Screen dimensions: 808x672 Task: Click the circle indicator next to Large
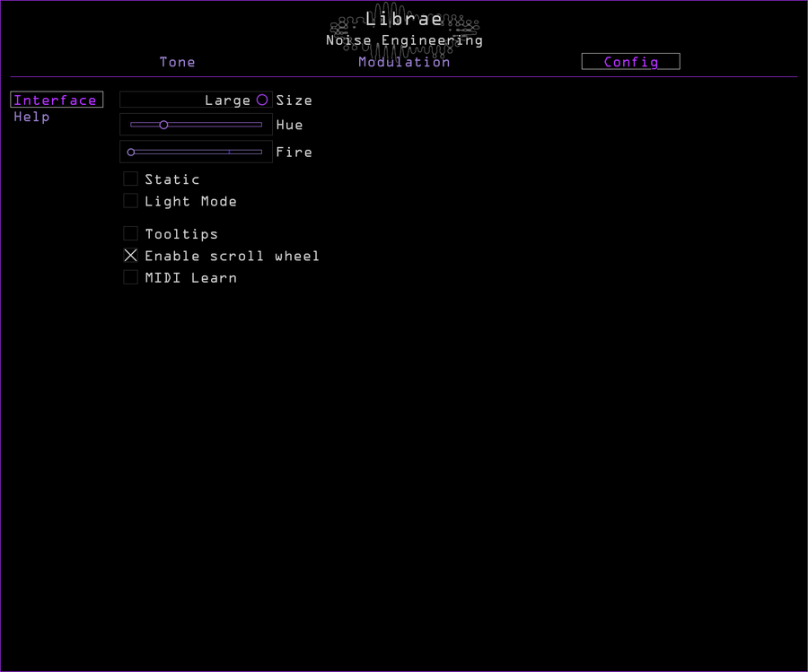(261, 100)
